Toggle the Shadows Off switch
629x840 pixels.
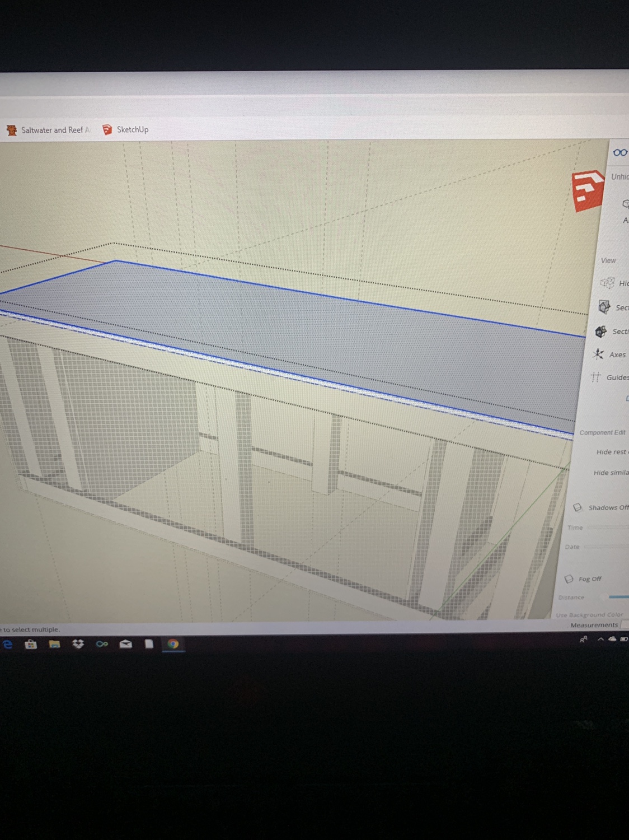coord(578,507)
